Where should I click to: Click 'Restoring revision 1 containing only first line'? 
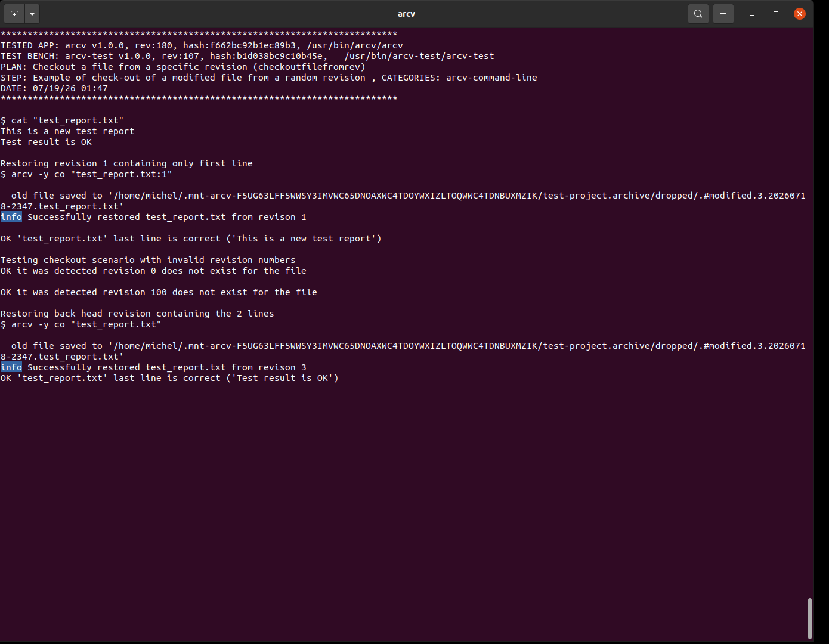point(126,163)
